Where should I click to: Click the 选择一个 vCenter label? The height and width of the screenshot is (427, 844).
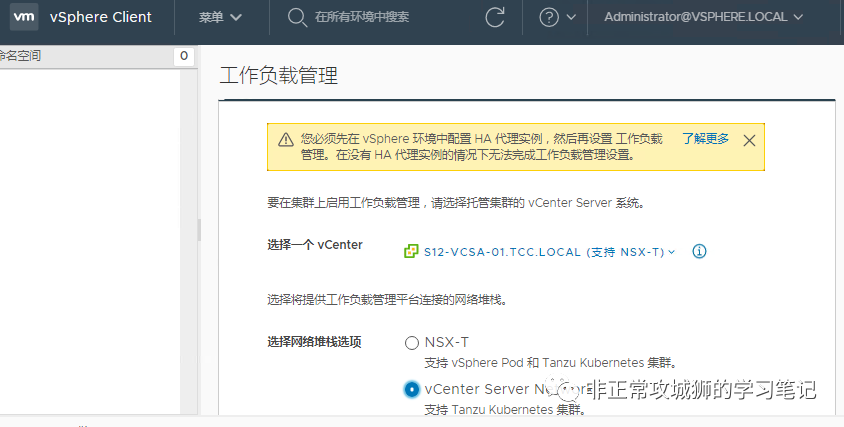(x=315, y=245)
